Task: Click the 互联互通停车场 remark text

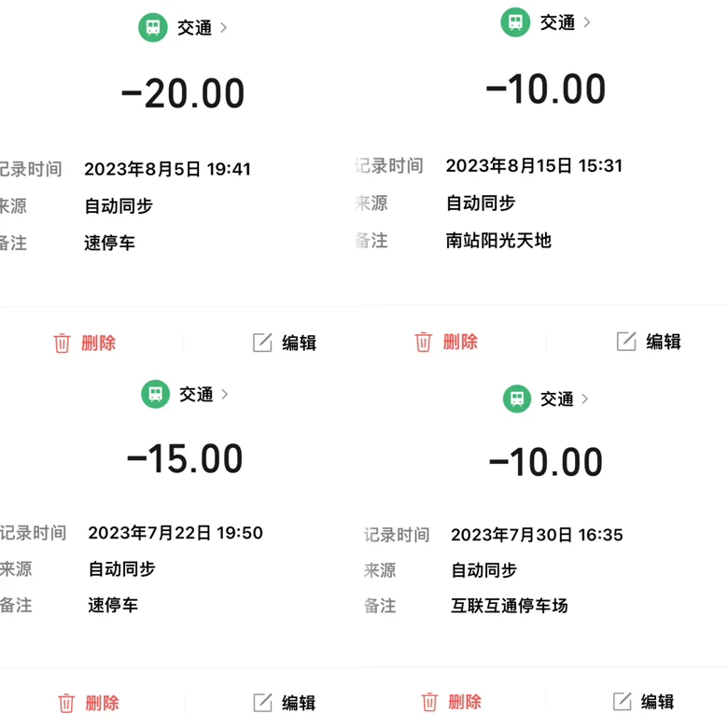Action: click(510, 606)
